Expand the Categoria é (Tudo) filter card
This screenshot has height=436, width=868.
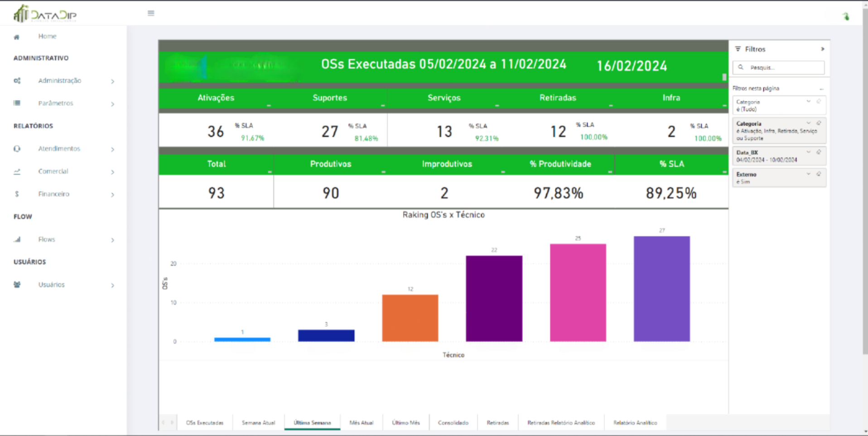809,102
